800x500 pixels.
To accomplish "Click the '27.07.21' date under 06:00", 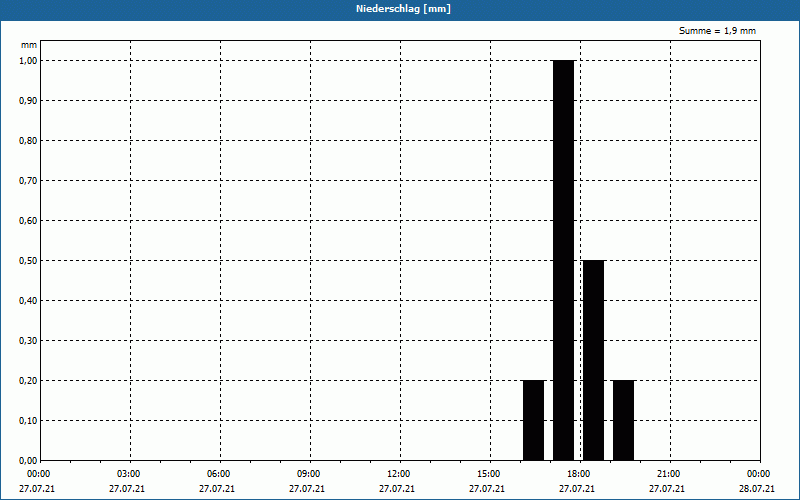I will tap(217, 489).
